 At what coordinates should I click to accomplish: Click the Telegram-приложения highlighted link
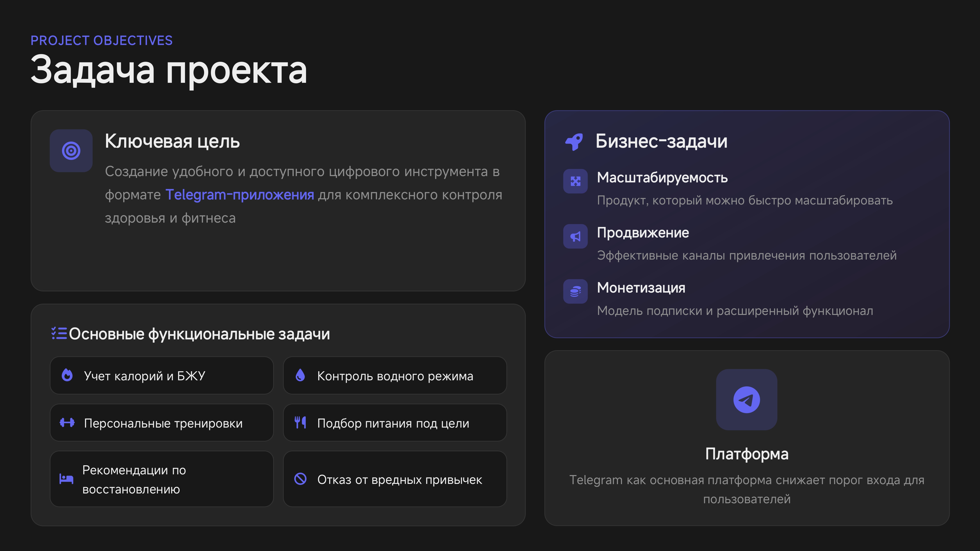click(240, 195)
